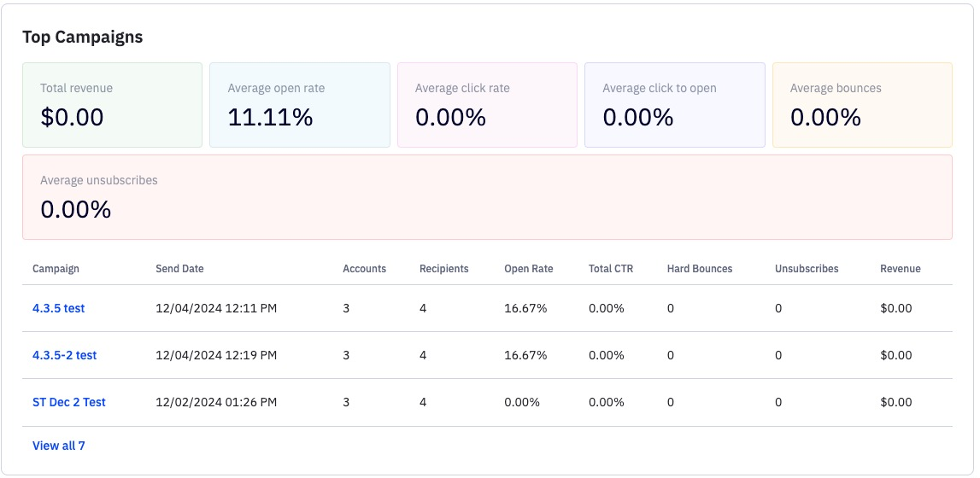This screenshot has height=478, width=980.
Task: Open the 4.3.5 test campaign link
Action: (x=58, y=308)
